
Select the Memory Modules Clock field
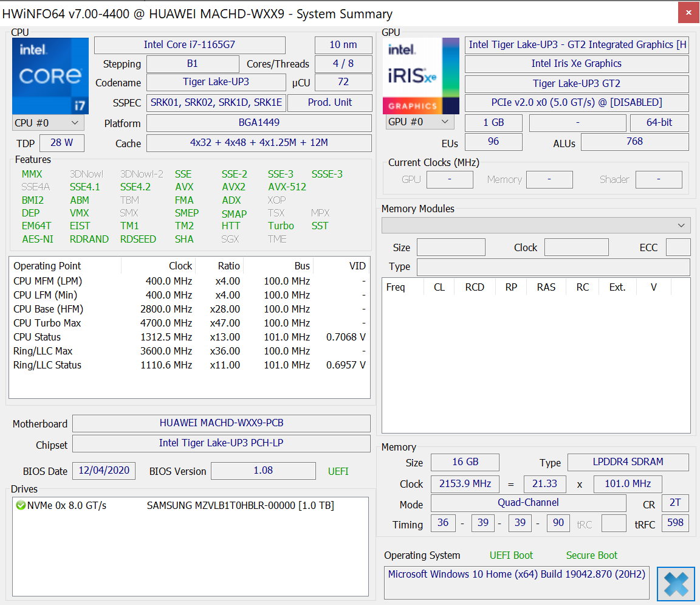[x=576, y=247]
